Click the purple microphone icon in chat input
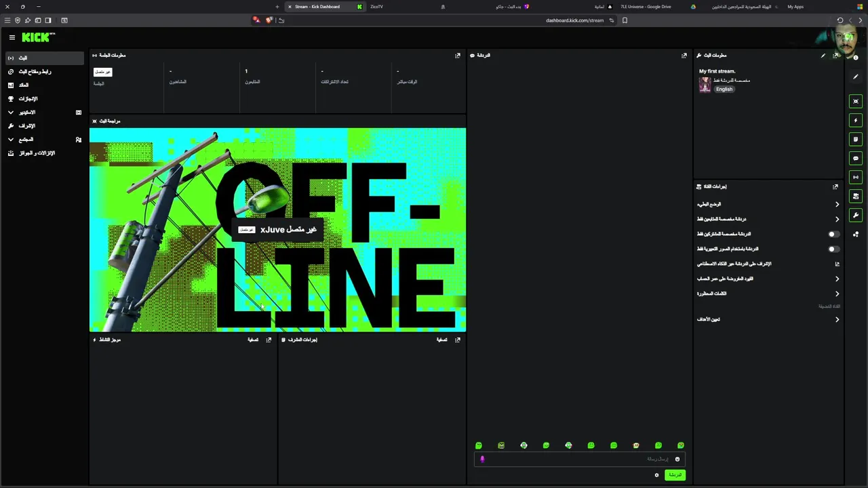The height and width of the screenshot is (488, 868). pyautogui.click(x=482, y=459)
